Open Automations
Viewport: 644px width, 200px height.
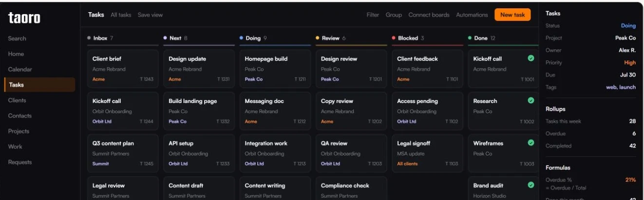(472, 15)
